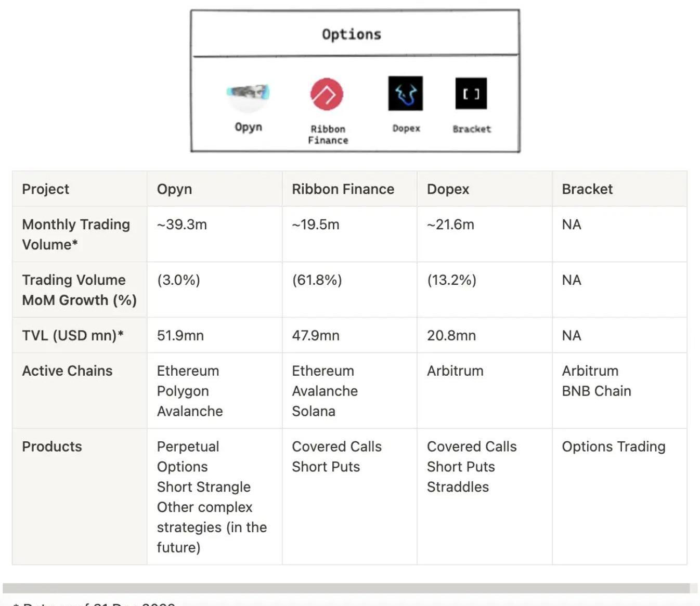Click the TVL (USD mn) row label
This screenshot has height=606, width=700.
(73, 336)
